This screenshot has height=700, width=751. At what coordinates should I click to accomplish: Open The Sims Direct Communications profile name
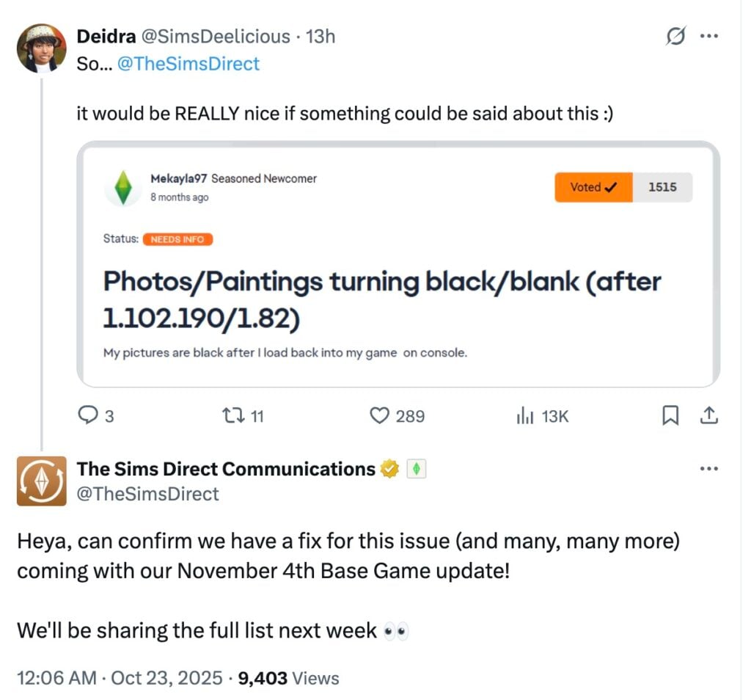point(226,469)
